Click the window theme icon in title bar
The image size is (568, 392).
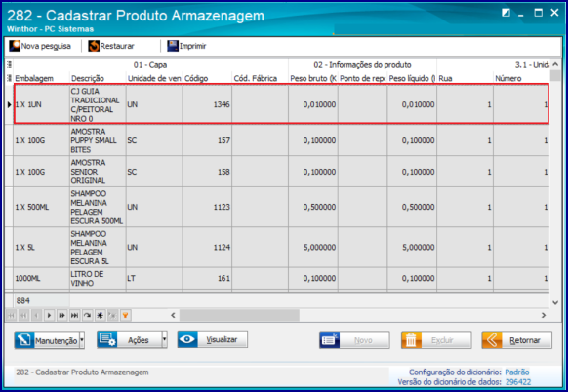[x=507, y=13]
